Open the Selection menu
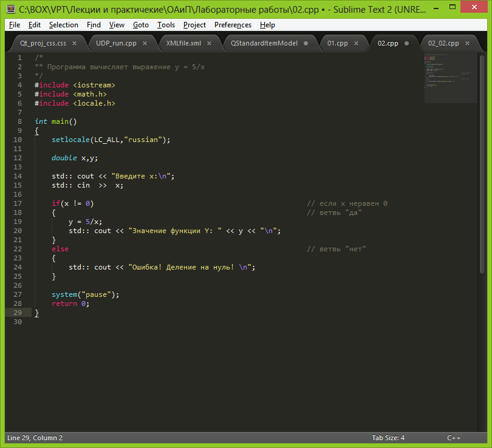The image size is (492, 448). point(63,25)
